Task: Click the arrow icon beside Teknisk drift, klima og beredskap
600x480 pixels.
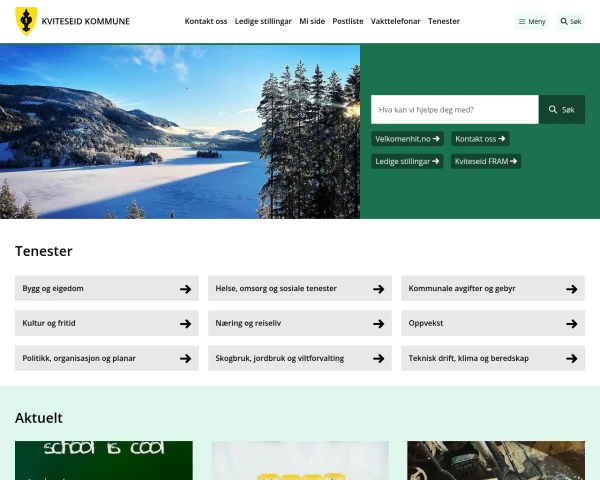Action: pos(571,358)
